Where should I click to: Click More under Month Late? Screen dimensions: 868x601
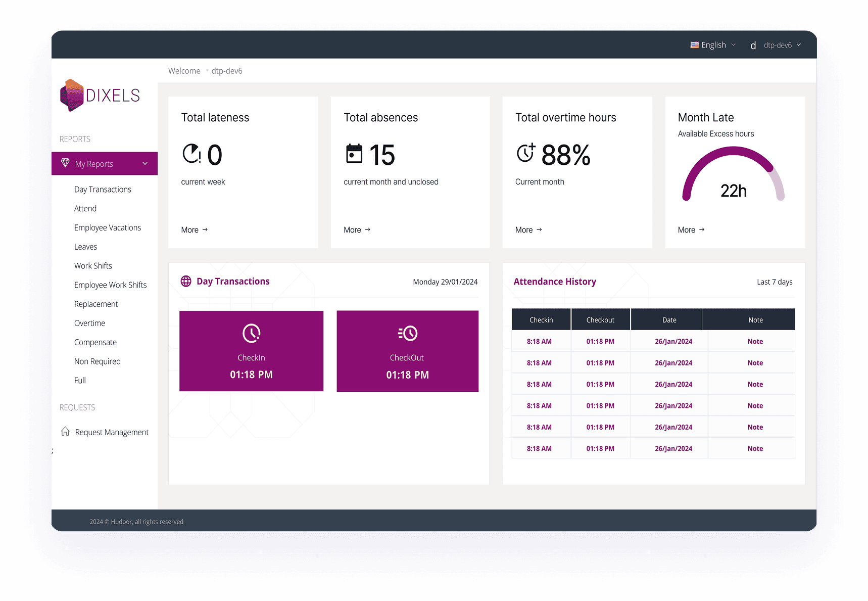(x=691, y=230)
